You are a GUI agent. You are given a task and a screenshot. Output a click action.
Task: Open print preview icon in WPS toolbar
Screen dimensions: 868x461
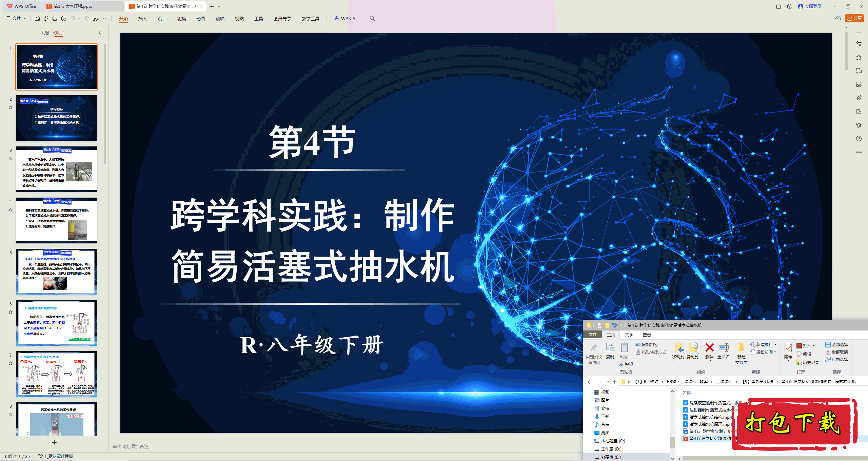(64, 18)
